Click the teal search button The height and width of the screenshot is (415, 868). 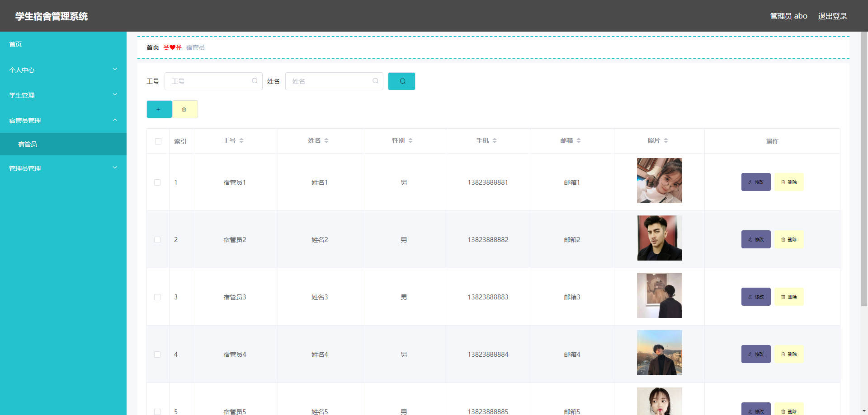click(401, 81)
